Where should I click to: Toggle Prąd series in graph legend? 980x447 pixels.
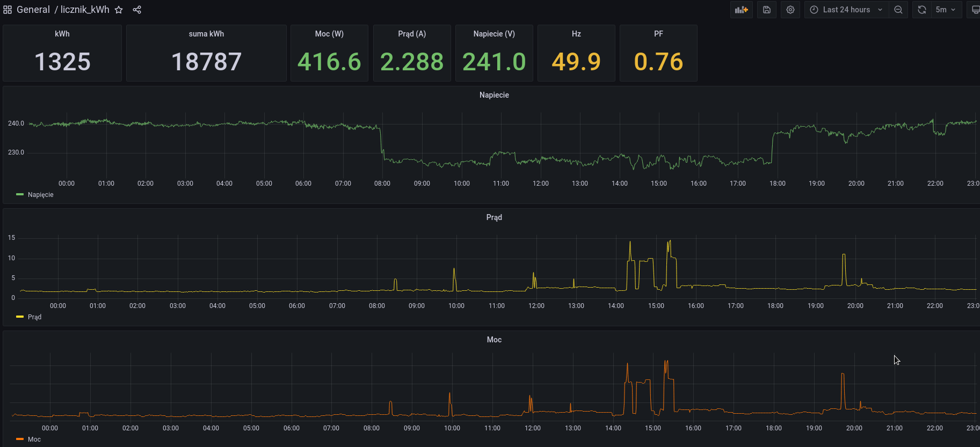34,317
